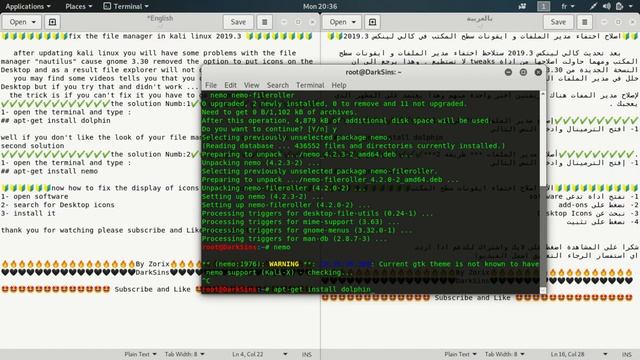Image resolution: width=640 pixels, height=360 pixels.
Task: Open hamburger menu in right Arabic editor
Action: (x=584, y=22)
